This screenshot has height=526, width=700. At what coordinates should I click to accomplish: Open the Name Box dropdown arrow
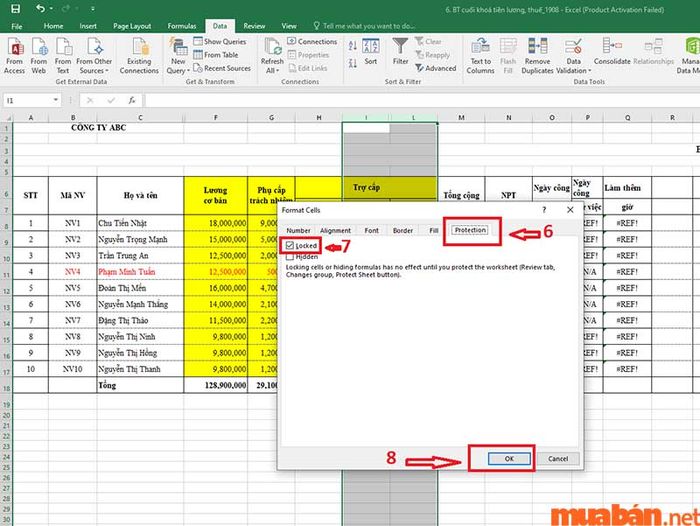pos(56,100)
